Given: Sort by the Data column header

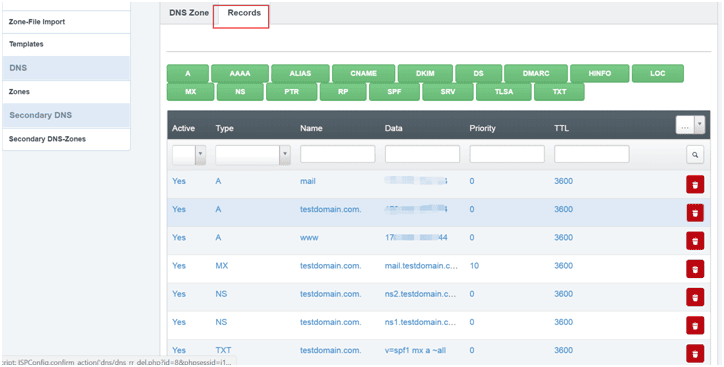Looking at the screenshot, I should tap(393, 128).
